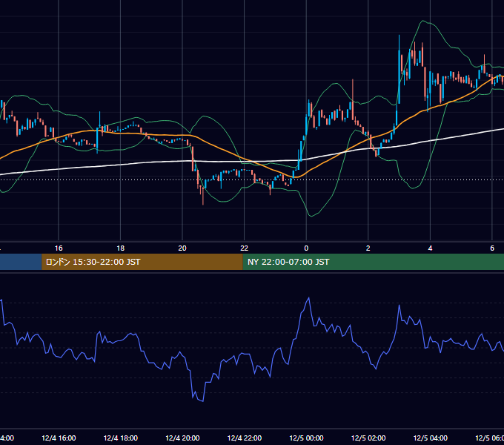
Task: Click the London session bar 15:30-22:00 JST
Action: click(x=142, y=262)
